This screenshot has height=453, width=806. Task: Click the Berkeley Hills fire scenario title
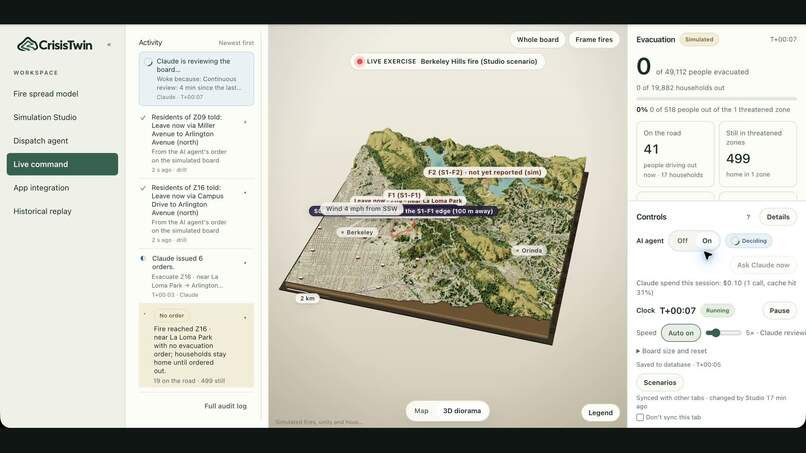coord(479,61)
